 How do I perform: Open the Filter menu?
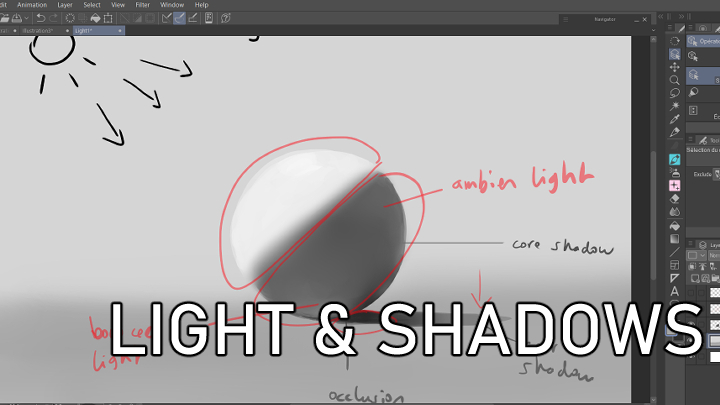142,5
